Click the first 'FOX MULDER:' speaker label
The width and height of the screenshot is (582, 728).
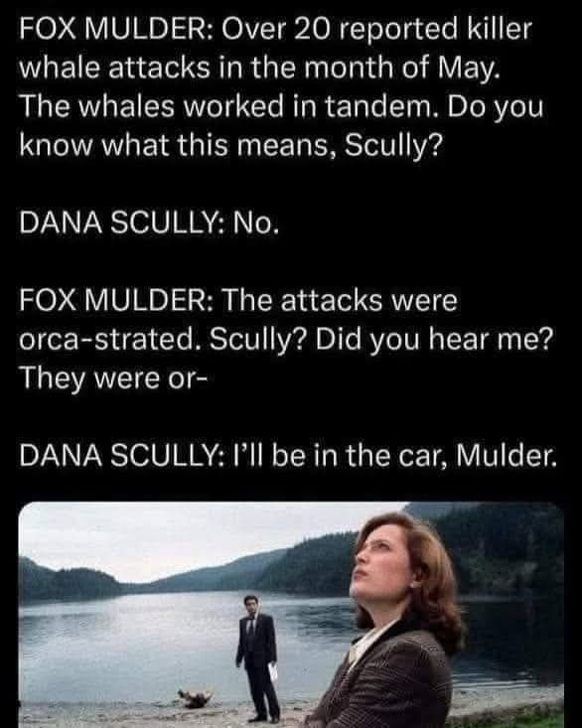[x=116, y=29]
